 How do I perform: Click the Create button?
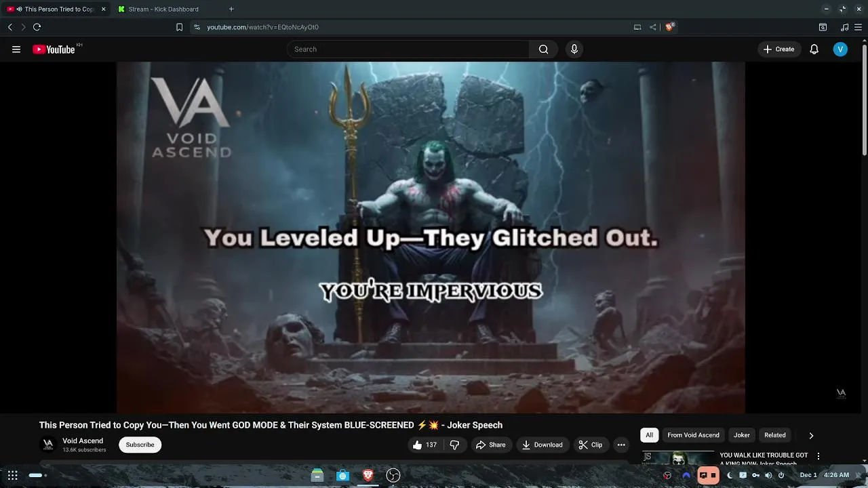pos(778,49)
